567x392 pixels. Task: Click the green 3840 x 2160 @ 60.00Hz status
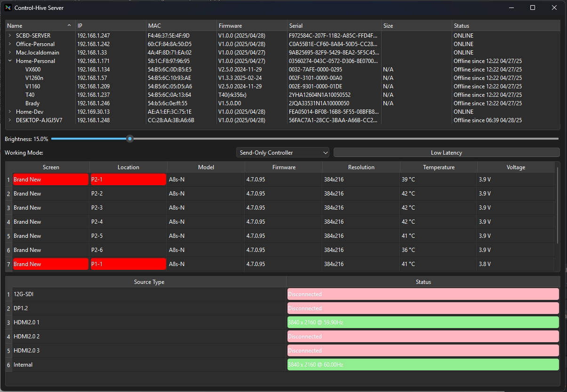tap(423, 365)
